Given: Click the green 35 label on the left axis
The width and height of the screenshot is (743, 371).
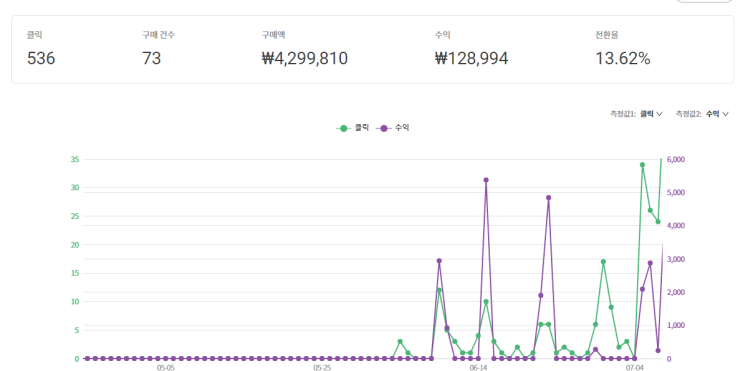Looking at the screenshot, I should pyautogui.click(x=74, y=160).
